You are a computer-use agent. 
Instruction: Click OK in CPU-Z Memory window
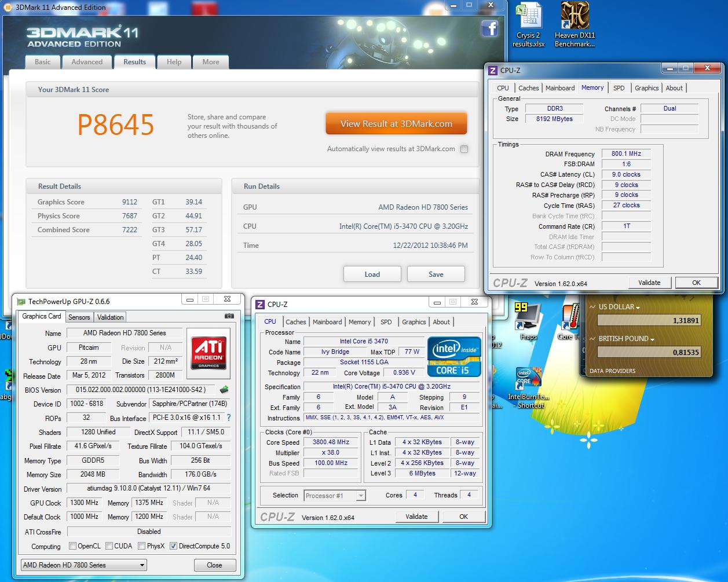point(696,283)
